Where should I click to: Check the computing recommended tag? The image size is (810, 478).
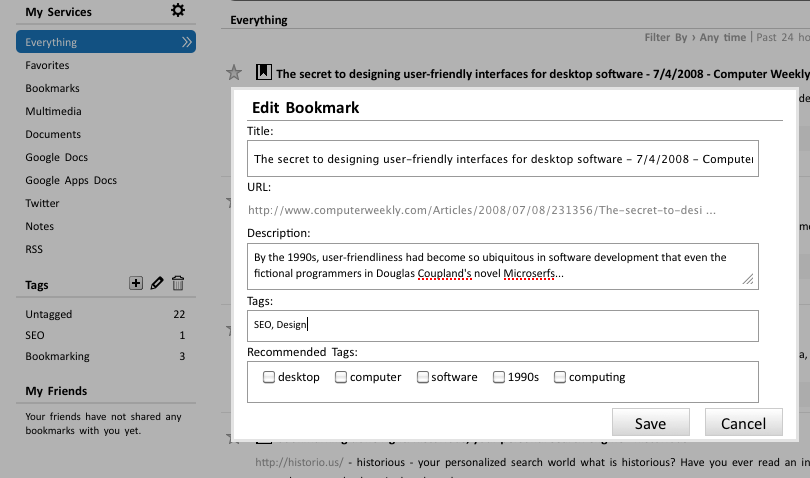pyautogui.click(x=559, y=377)
